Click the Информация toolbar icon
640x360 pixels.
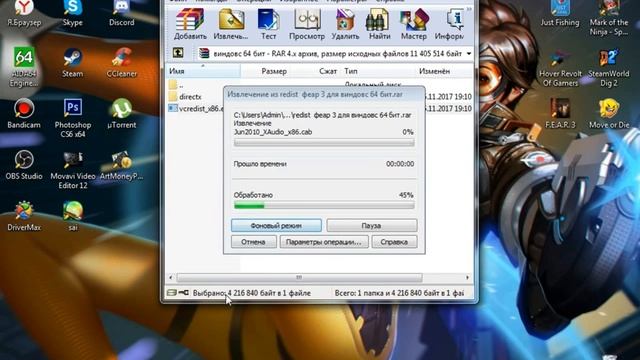[450, 24]
